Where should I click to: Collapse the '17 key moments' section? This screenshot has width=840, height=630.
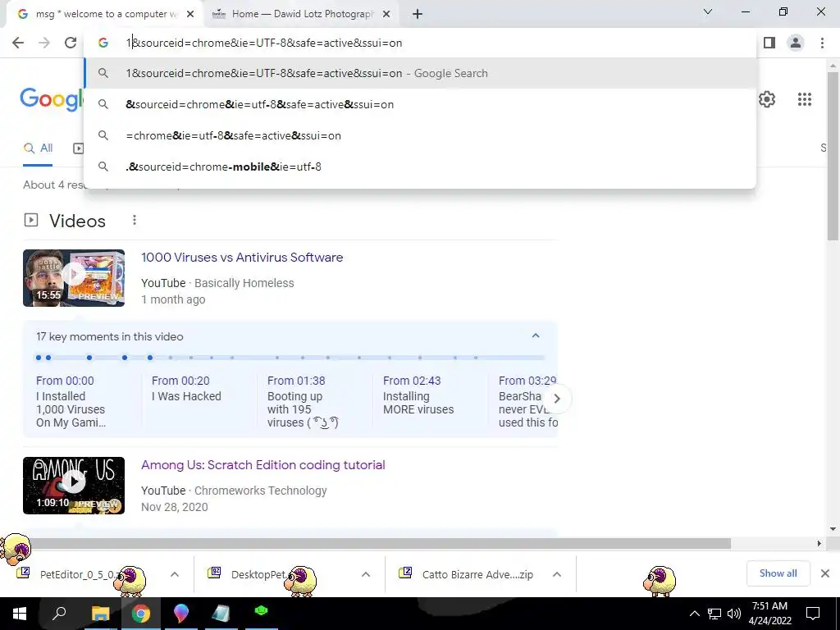point(535,336)
